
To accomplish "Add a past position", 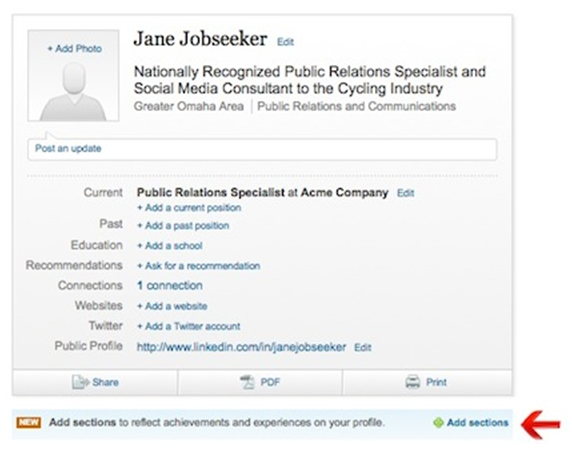I will pyautogui.click(x=183, y=225).
